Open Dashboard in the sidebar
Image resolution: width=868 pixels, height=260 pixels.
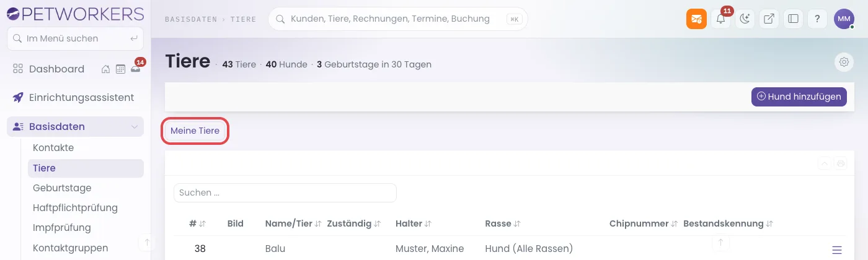click(x=56, y=69)
